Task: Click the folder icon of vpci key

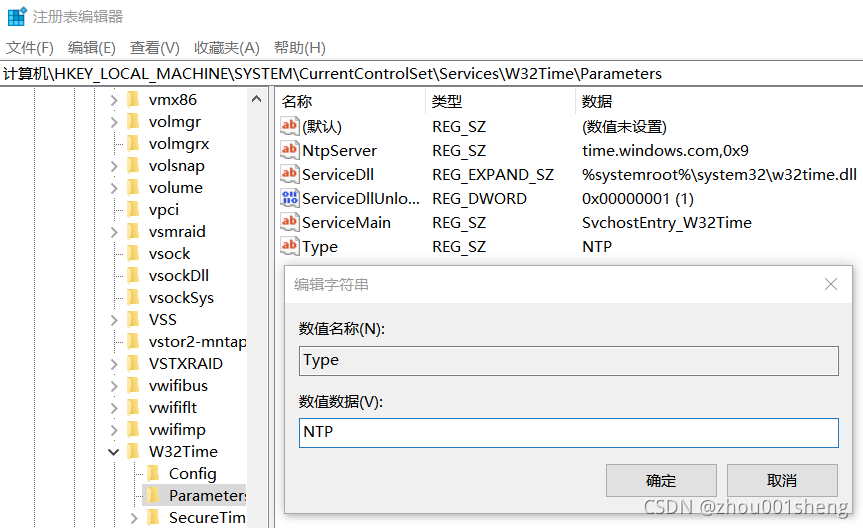Action: [x=133, y=210]
